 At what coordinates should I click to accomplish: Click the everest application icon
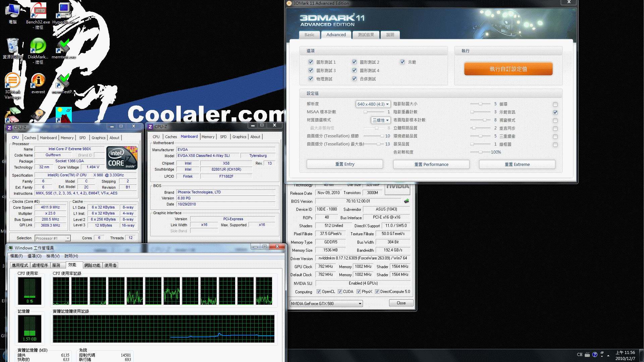[38, 81]
